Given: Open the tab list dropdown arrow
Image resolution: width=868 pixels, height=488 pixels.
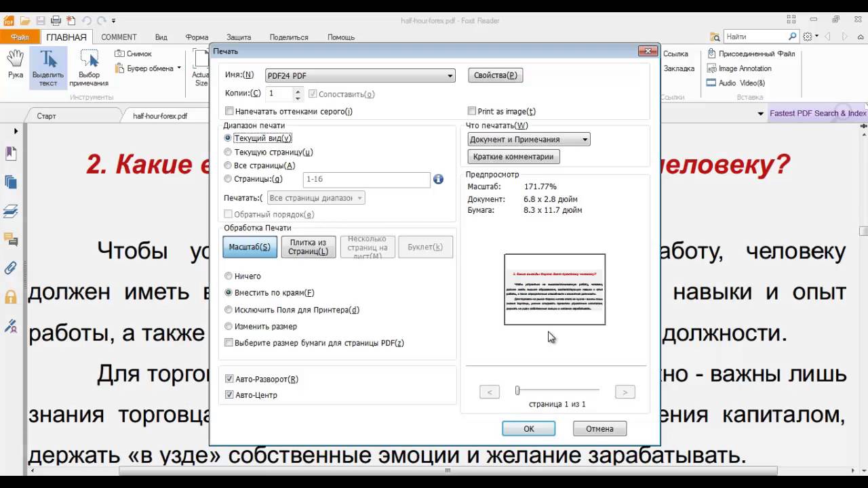Looking at the screenshot, I should click(x=760, y=114).
